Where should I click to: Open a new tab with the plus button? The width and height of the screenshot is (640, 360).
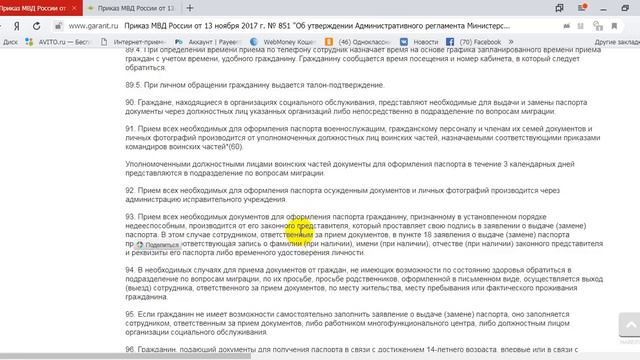click(x=190, y=8)
